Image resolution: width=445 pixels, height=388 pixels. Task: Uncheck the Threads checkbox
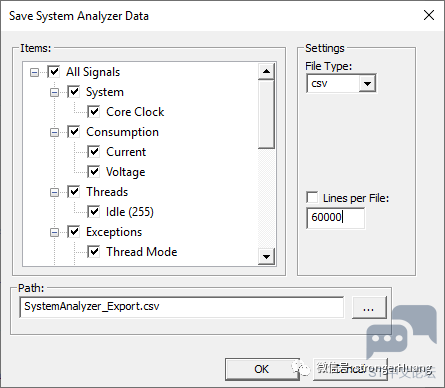74,192
